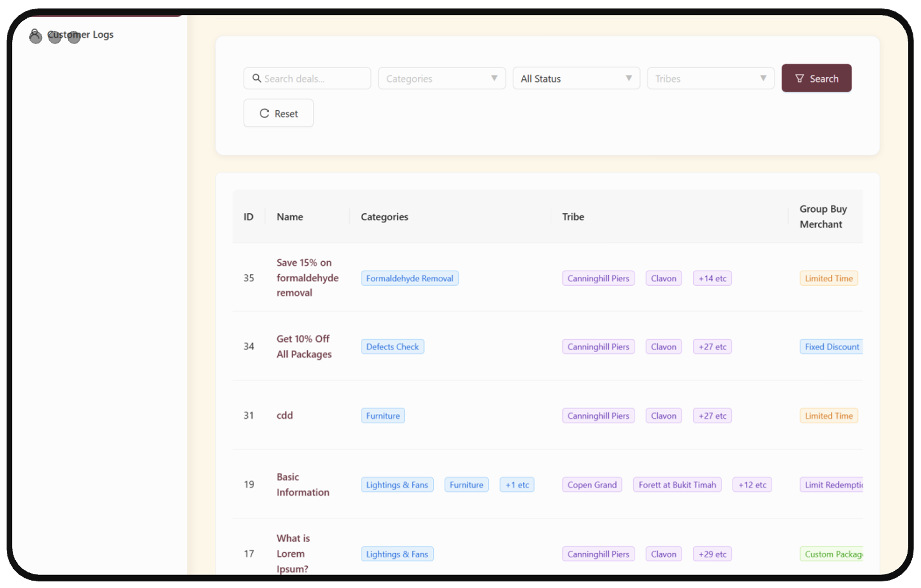
Task: Select the Defects Check category tag
Action: (x=392, y=346)
